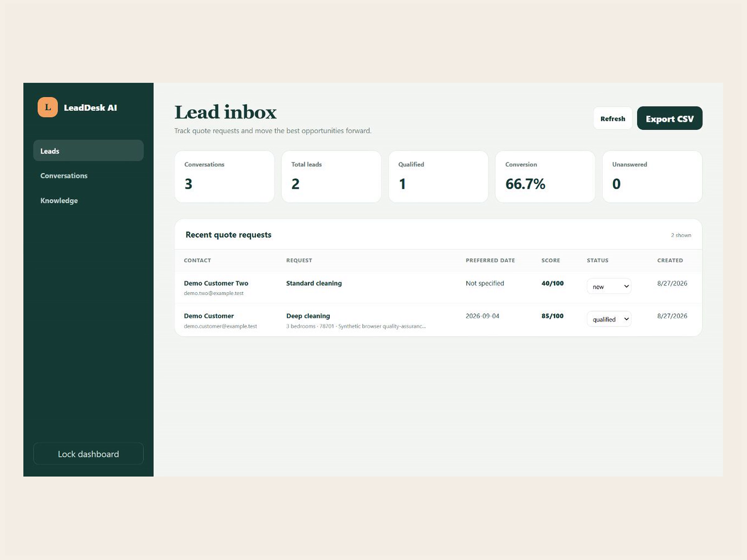
Task: Export leads as CSV
Action: pos(670,119)
